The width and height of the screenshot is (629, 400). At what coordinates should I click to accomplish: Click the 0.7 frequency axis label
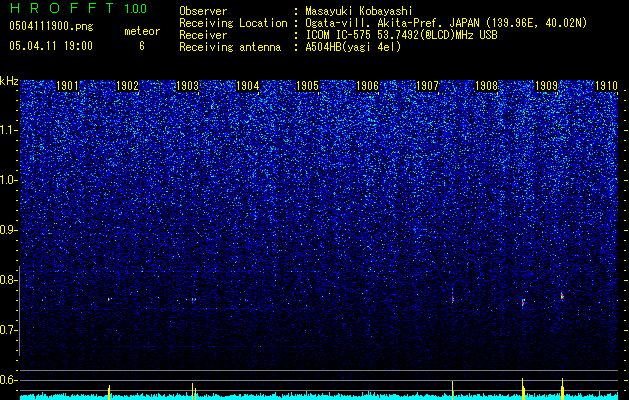(x=8, y=330)
